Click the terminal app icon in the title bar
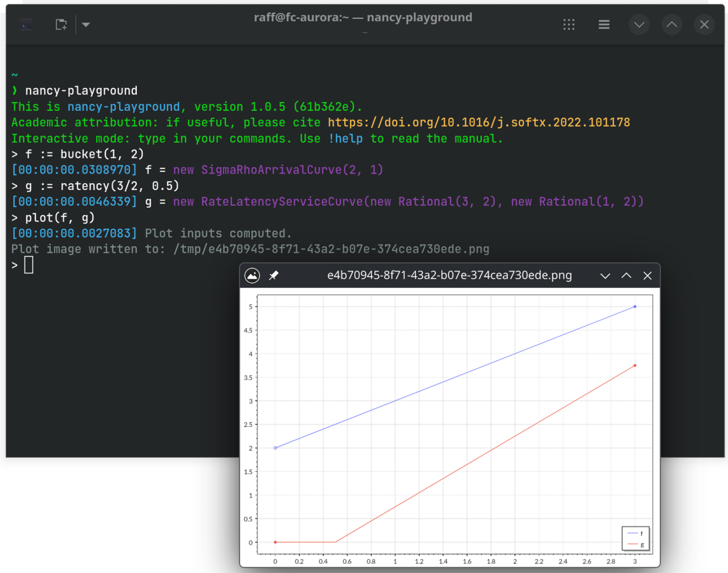This screenshot has width=728, height=573. click(x=26, y=25)
